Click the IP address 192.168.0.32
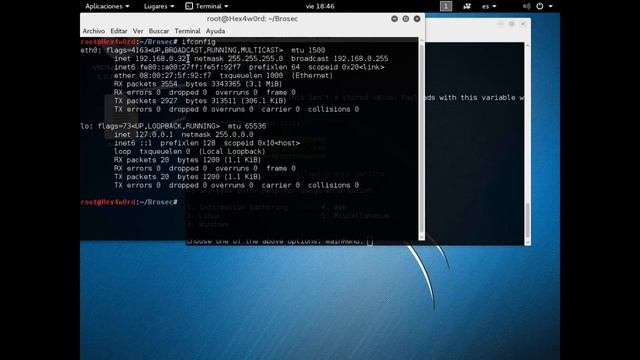Screen dimensions: 640x360 (161, 59)
